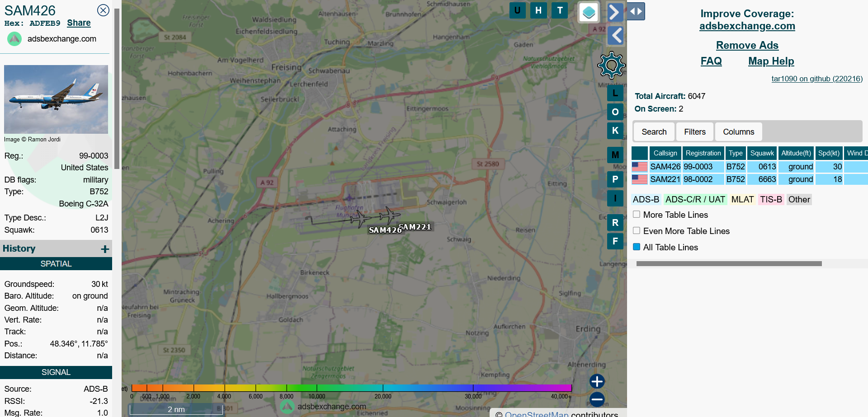Click the altitude color scale bar
This screenshot has height=417, width=868.
(351, 388)
